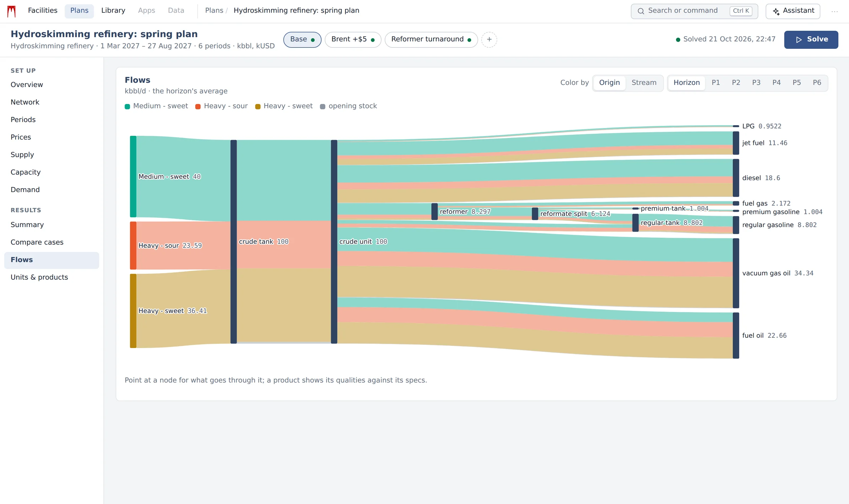Select the Brent +$5 case chip
Screen dimensions: 849x504
click(x=353, y=39)
